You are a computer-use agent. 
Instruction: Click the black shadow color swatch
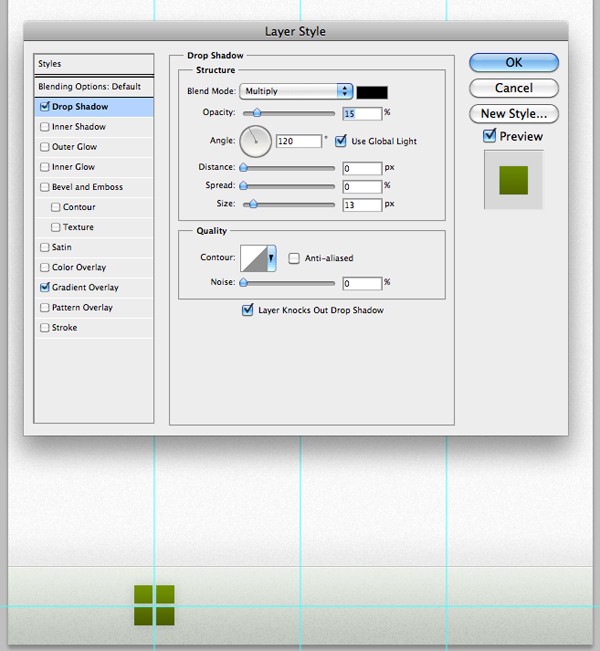coord(372,92)
